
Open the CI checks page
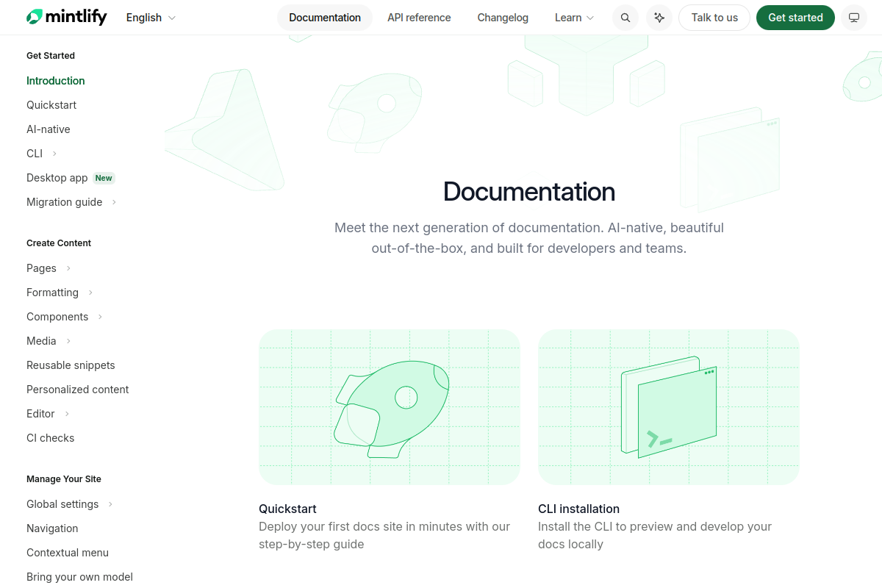click(51, 438)
